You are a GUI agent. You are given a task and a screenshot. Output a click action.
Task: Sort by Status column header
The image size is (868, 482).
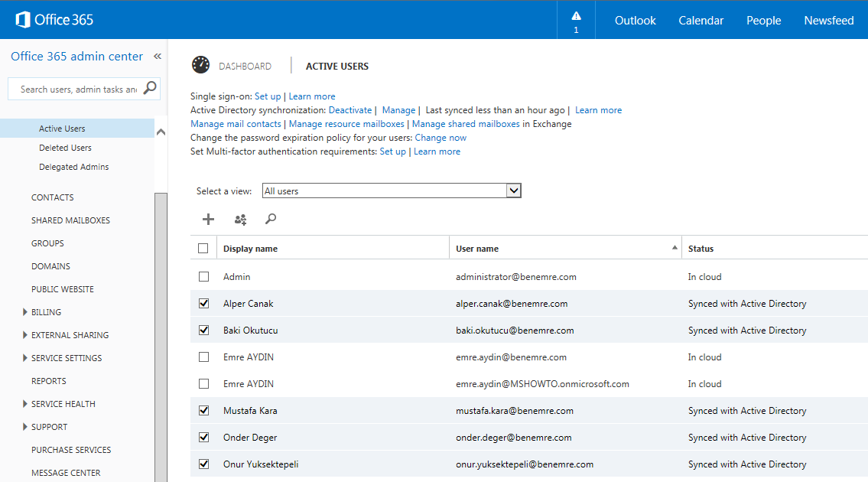(x=701, y=249)
